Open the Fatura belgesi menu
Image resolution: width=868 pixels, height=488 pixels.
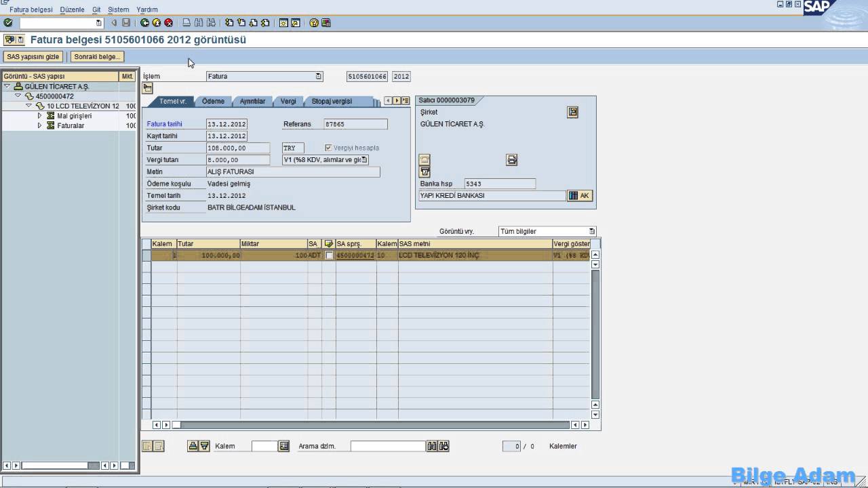31,9
